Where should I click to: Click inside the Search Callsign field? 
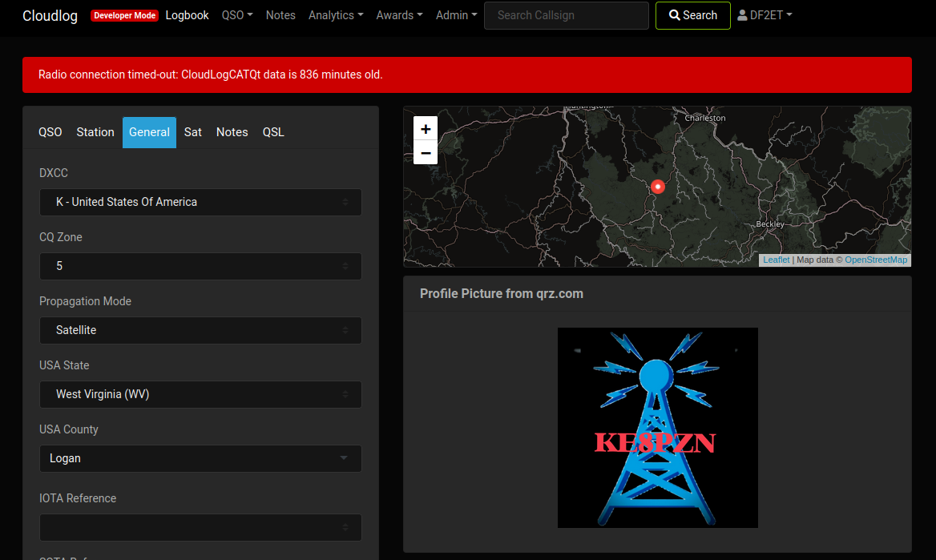[566, 15]
